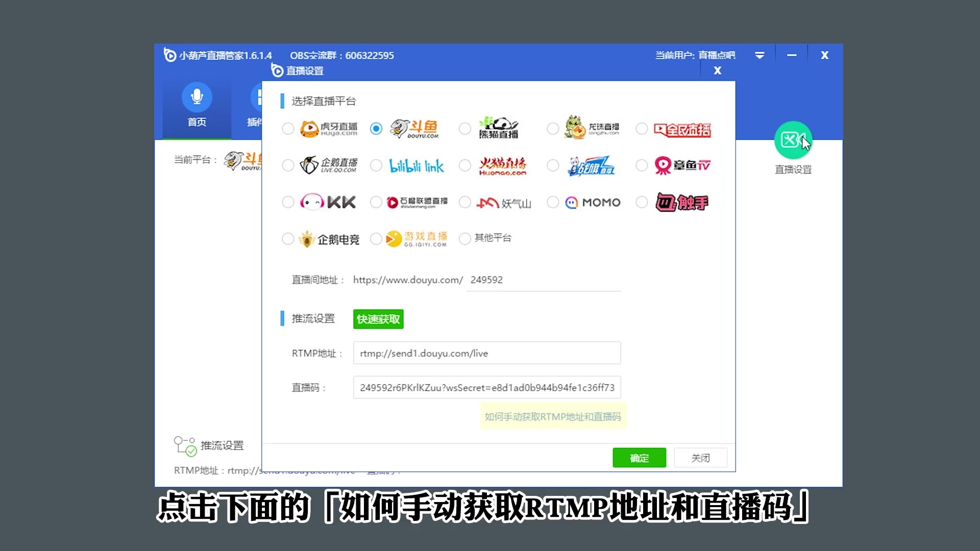
Task: Select 游戏直播 platform icon
Action: point(416,238)
